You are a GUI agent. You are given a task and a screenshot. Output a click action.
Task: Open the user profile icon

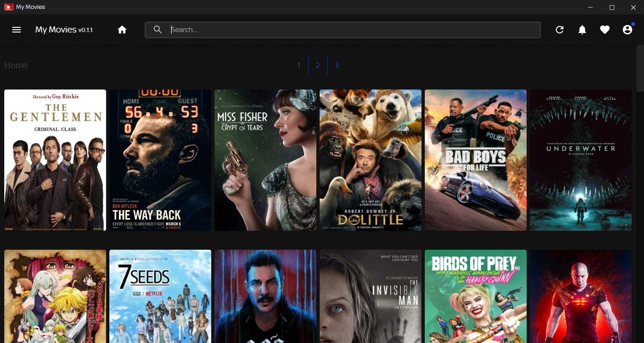click(627, 30)
